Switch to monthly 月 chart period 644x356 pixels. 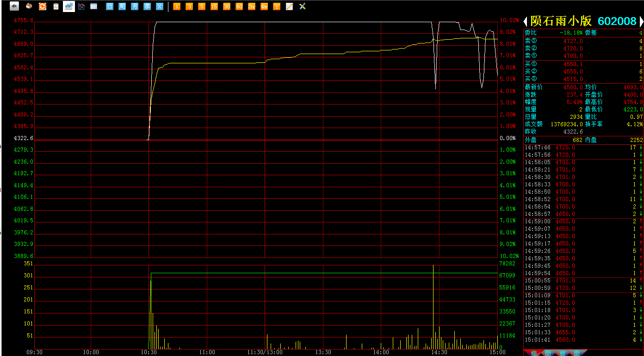(135, 6)
